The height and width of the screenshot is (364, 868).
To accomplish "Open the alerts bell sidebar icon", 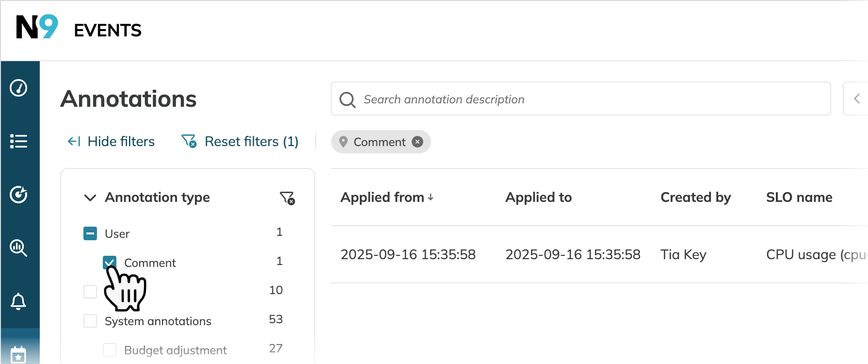I will [18, 301].
